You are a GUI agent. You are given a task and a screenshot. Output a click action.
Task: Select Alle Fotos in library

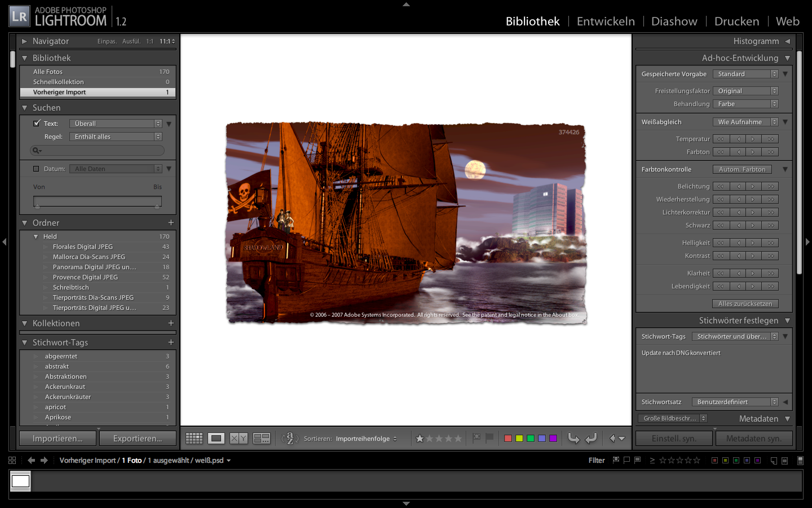click(x=98, y=72)
